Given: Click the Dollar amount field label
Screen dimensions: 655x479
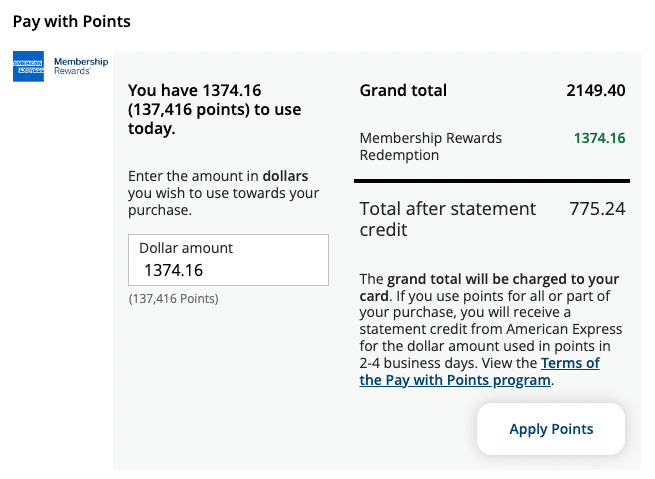Looking at the screenshot, I should [186, 248].
